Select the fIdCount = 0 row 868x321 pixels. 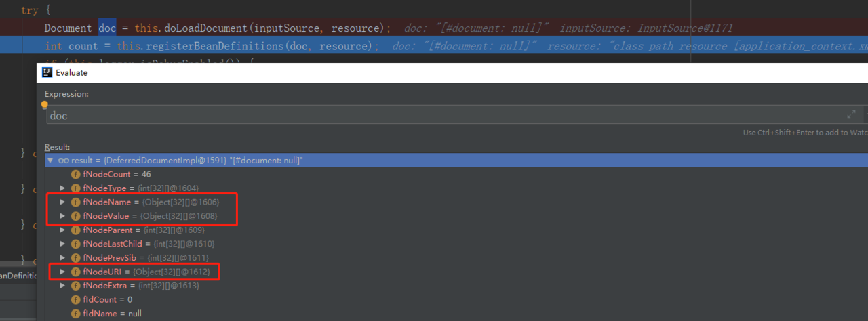[x=456, y=299]
